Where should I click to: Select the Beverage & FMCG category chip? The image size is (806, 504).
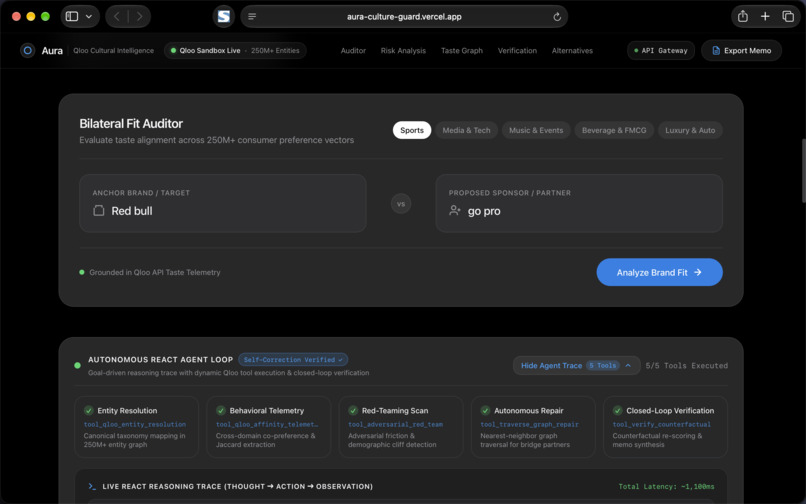[x=614, y=130]
